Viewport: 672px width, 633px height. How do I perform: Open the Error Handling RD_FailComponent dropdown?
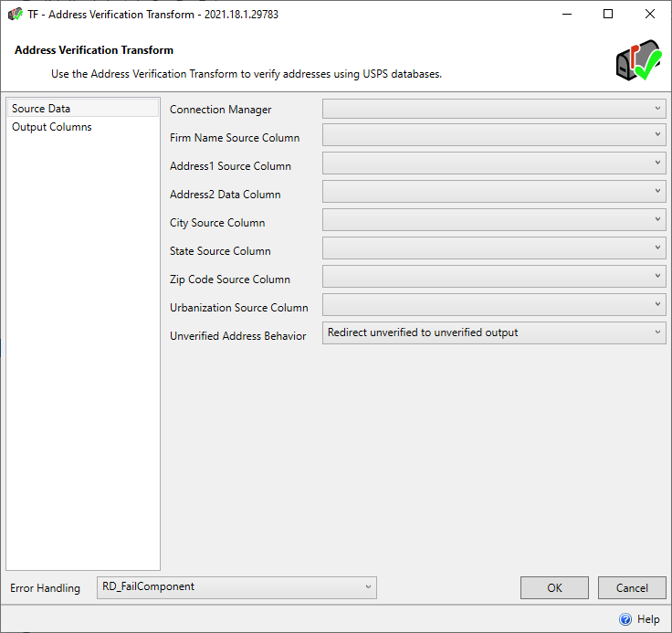pos(236,587)
